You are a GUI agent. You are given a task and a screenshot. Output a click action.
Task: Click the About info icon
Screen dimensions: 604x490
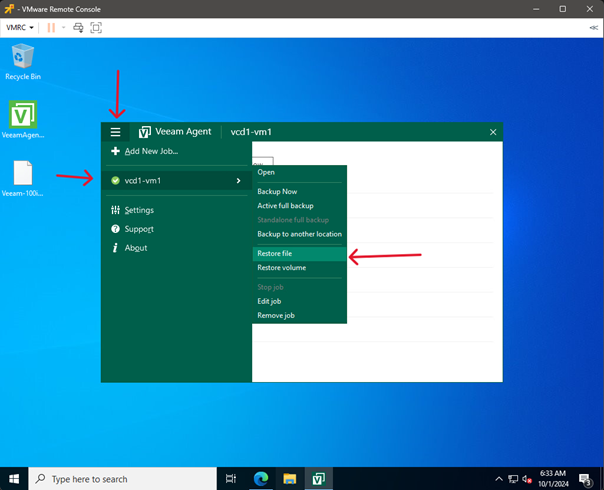(116, 248)
